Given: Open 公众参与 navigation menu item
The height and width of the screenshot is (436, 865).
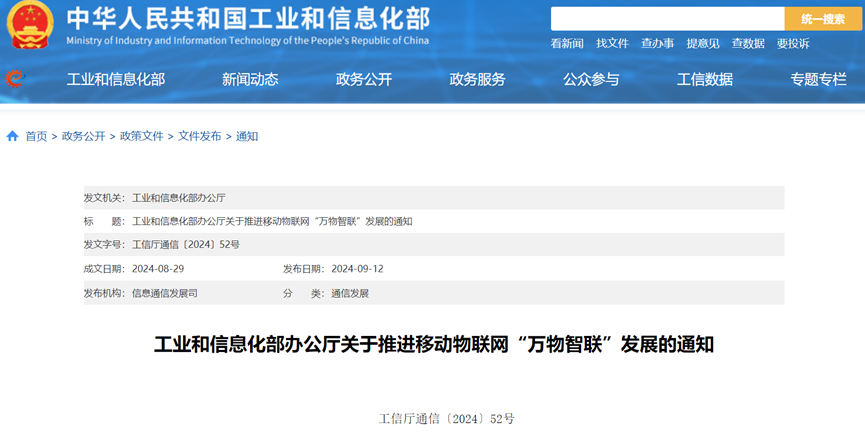Looking at the screenshot, I should 591,80.
